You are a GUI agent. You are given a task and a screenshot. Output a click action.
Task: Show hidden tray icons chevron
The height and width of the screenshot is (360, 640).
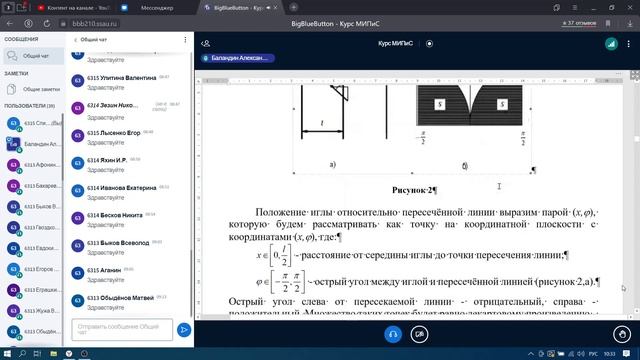(531, 354)
